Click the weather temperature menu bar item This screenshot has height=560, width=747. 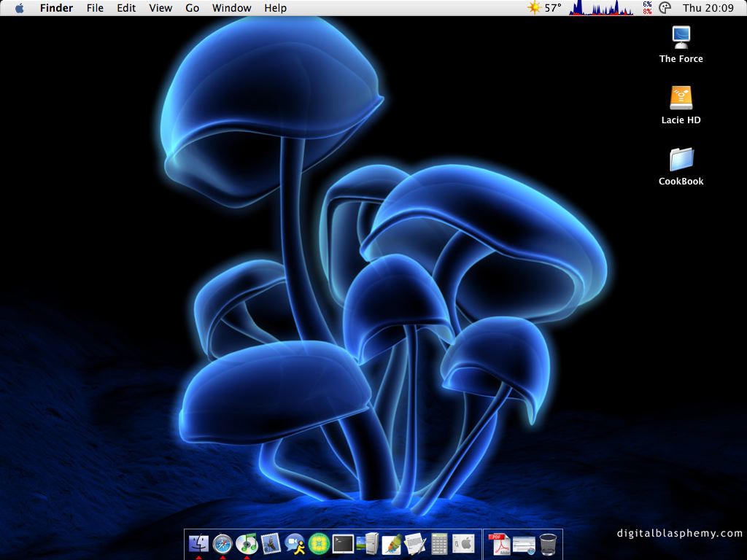tap(544, 8)
